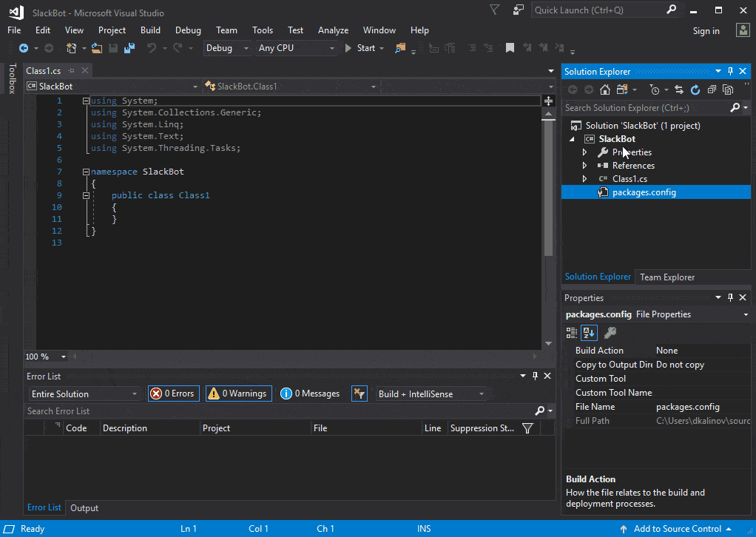Toggle the 0 Errors filter button
The width and height of the screenshot is (756, 537).
(x=174, y=394)
